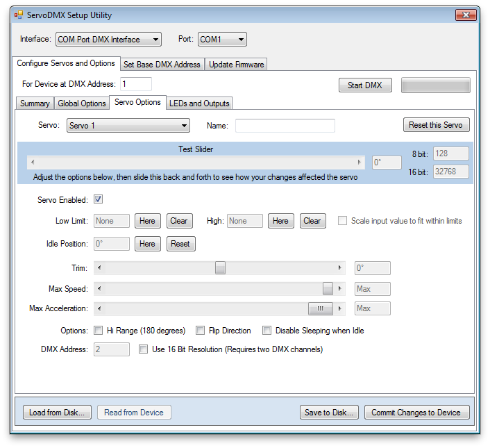Select the LEDs and Outputs tab
Viewport: 490px width, 448px height.
click(x=199, y=103)
